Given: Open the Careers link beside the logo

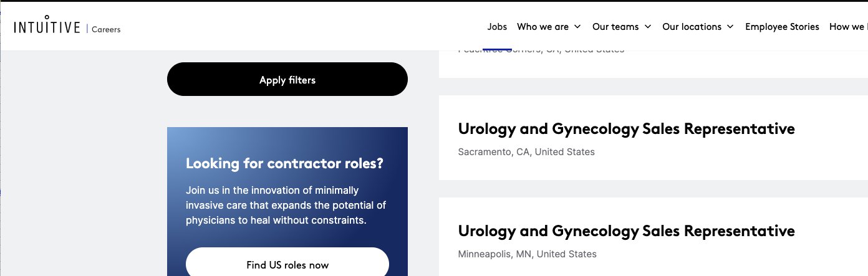Looking at the screenshot, I should click(106, 29).
